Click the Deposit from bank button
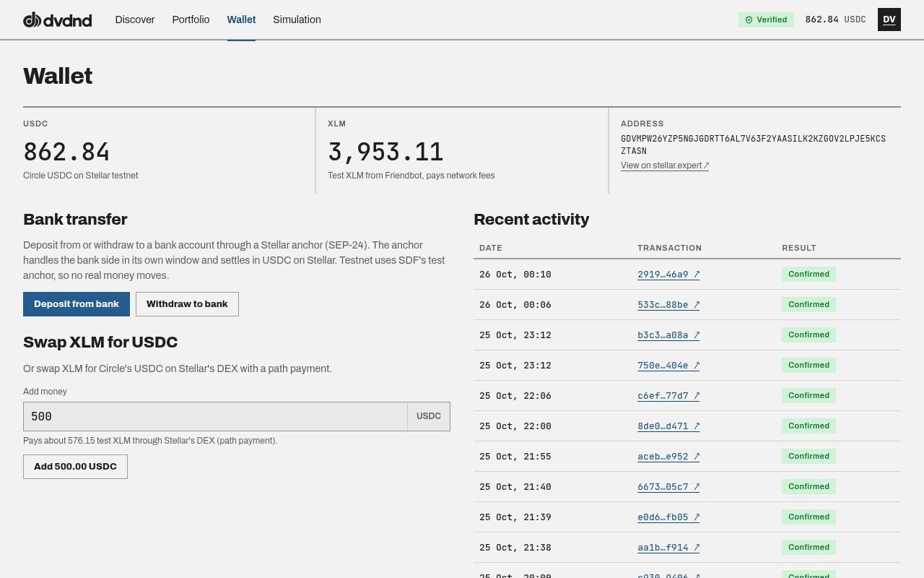Viewport: 924px width, 578px height. coord(77,304)
